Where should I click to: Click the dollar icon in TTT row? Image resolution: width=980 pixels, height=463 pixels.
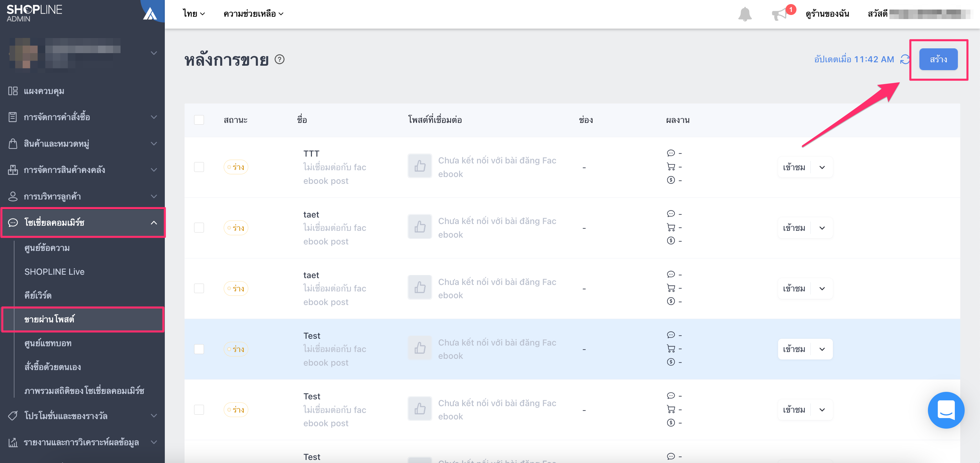(x=671, y=180)
